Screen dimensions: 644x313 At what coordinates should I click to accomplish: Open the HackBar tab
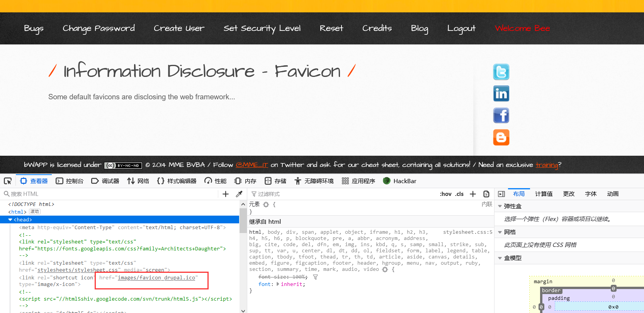click(400, 181)
